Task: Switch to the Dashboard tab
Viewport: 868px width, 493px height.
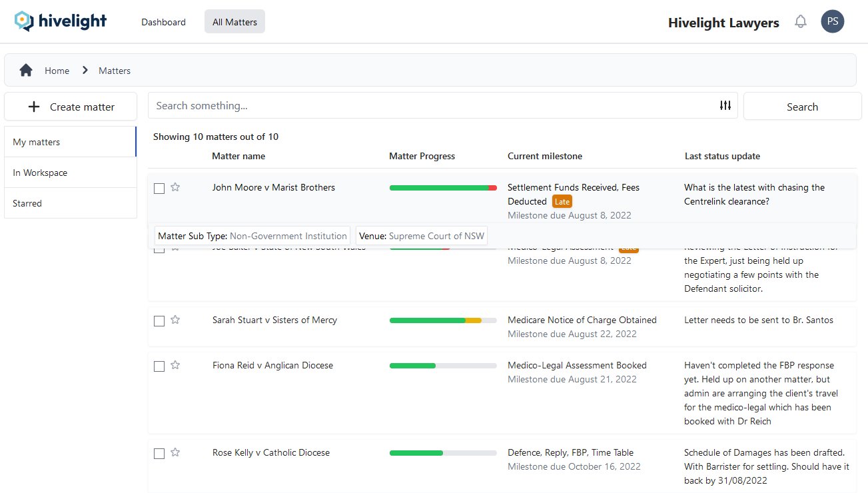Action: pos(163,21)
